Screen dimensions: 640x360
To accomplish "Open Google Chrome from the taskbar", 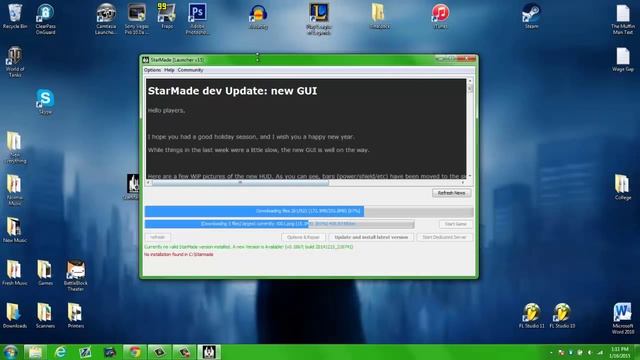I will [x=135, y=352].
